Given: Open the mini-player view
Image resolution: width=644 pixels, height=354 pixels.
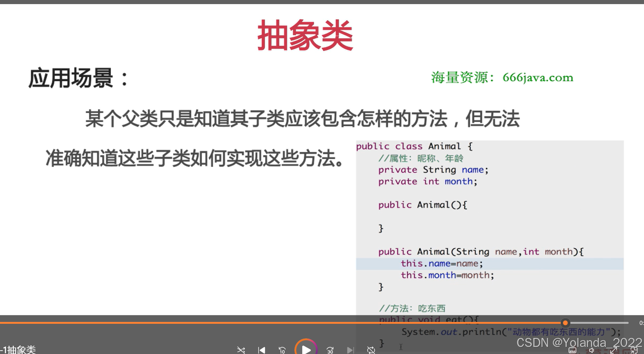Looking at the screenshot, I should [634, 350].
